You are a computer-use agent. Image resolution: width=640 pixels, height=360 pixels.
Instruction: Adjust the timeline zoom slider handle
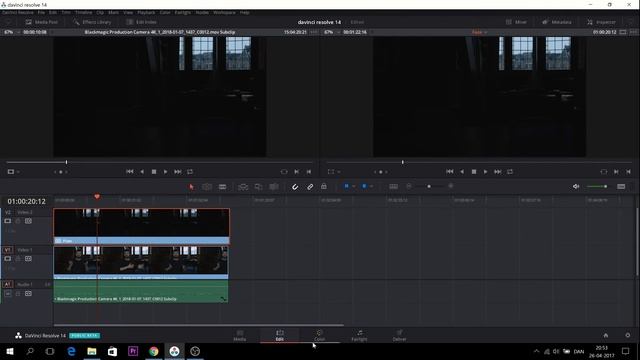click(x=429, y=187)
